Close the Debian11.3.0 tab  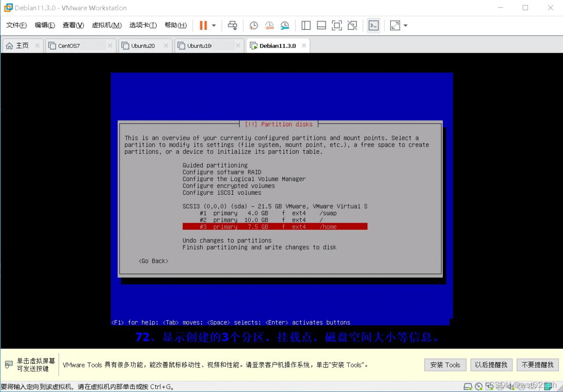pyautogui.click(x=303, y=46)
